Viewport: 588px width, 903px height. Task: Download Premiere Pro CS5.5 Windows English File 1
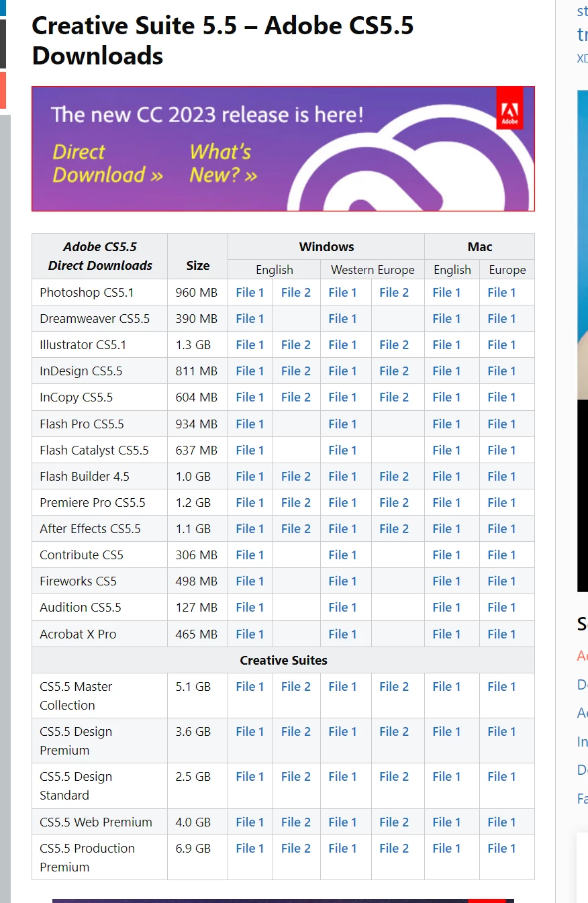point(250,502)
